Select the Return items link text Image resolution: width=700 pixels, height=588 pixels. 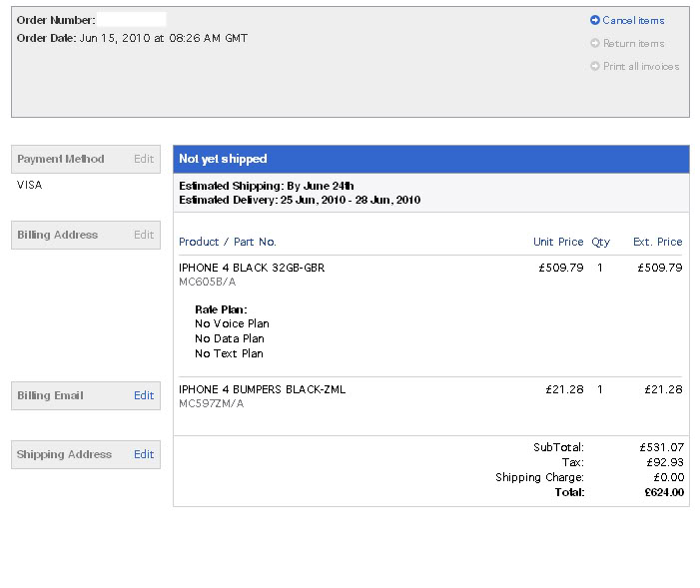point(633,43)
